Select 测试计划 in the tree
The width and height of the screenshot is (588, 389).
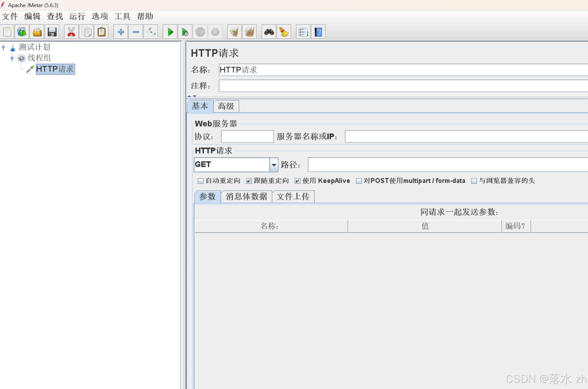[x=34, y=47]
